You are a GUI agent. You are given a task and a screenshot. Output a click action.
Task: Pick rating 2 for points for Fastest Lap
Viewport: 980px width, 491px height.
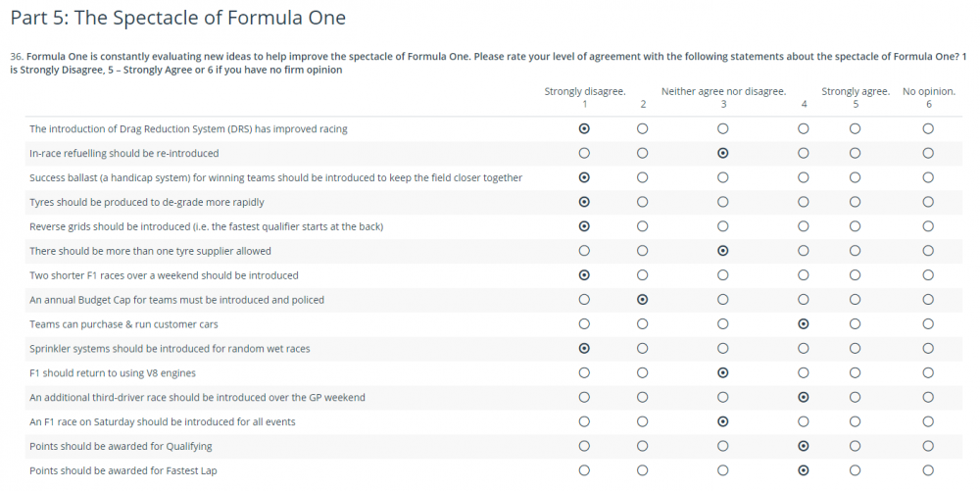tap(643, 470)
